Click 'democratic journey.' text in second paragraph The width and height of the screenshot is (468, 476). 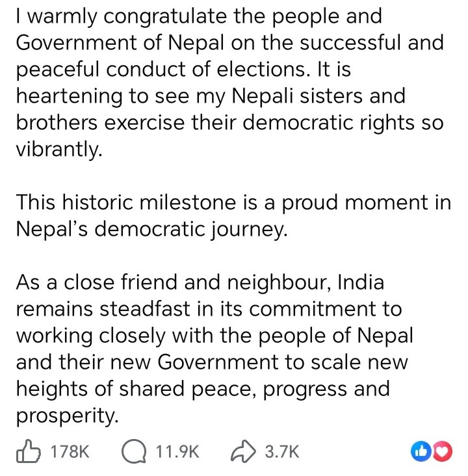pos(191,229)
